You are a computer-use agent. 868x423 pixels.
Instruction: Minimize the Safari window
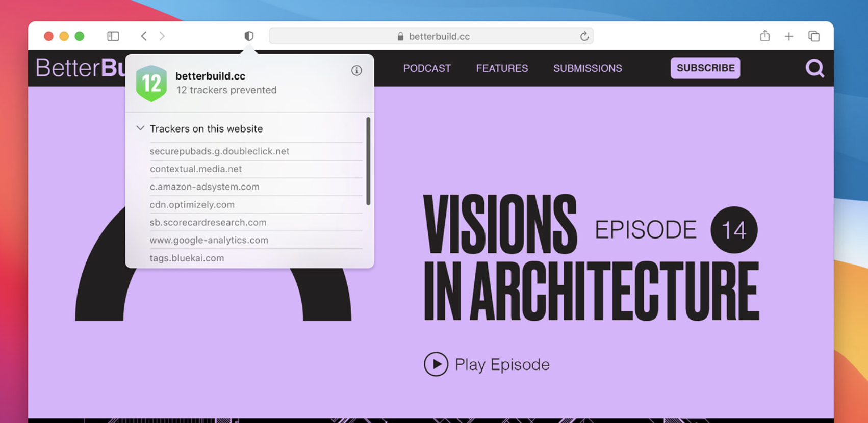click(x=64, y=36)
